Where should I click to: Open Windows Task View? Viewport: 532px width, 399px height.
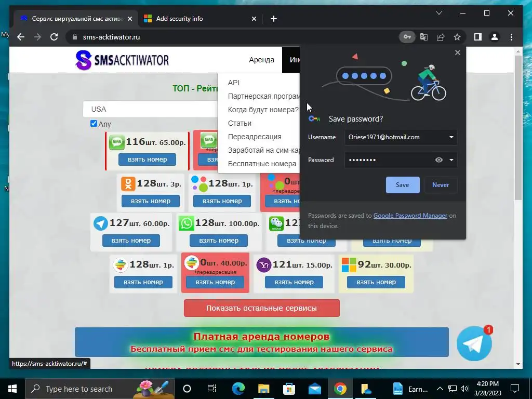(212, 389)
